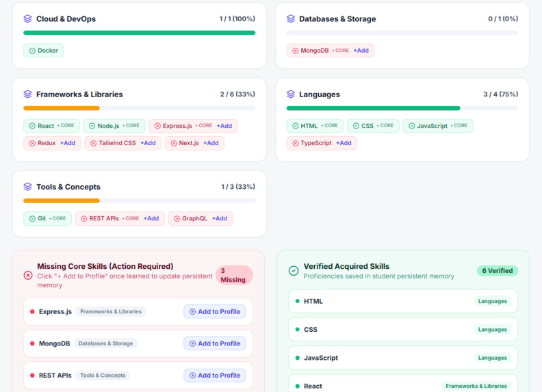Click the 2 / 6 (33%) score text

[237, 94]
